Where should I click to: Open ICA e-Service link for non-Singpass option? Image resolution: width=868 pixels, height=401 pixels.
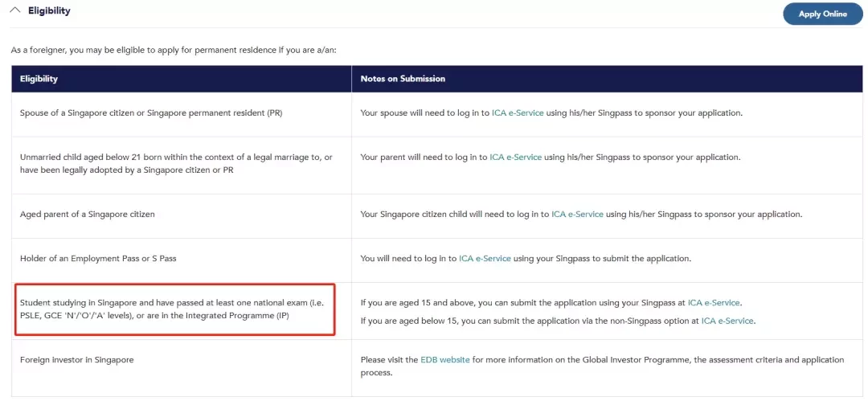coord(727,320)
